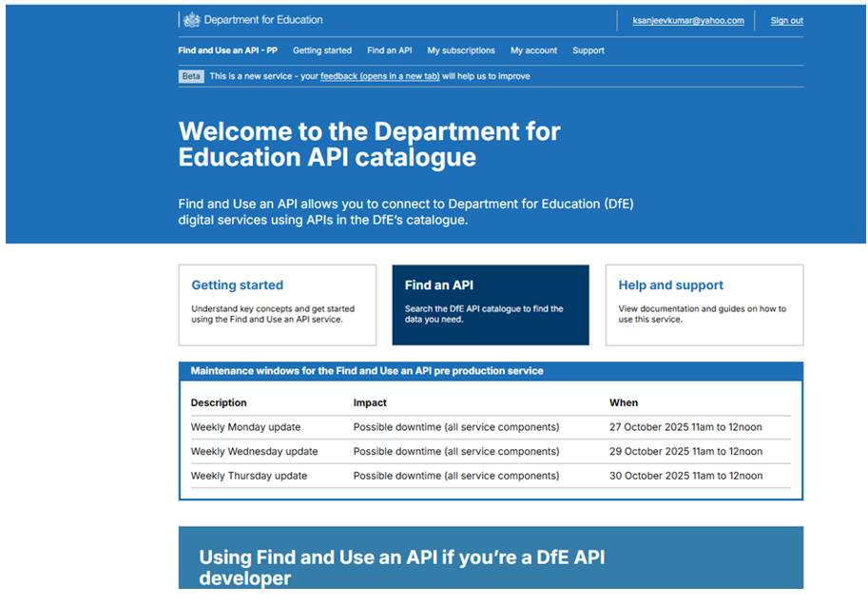Viewport: 868px width, 606px height.
Task: Open My subscriptions in the navigation
Action: tap(461, 50)
